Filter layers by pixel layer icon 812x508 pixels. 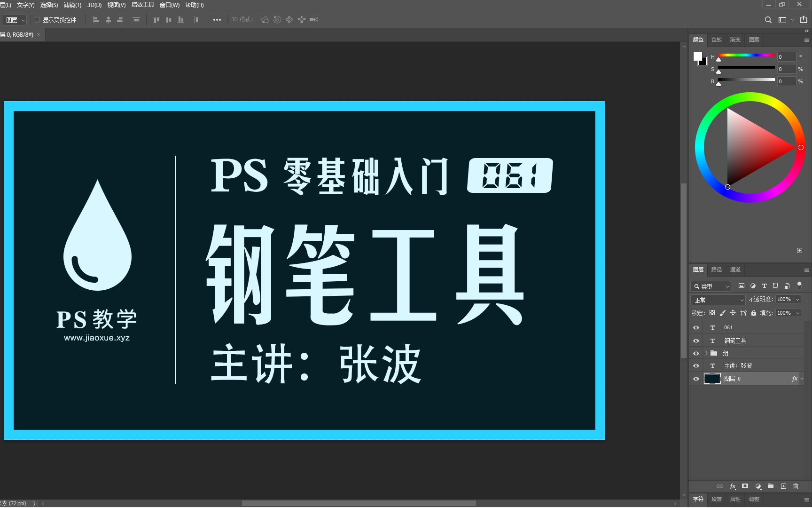click(742, 286)
